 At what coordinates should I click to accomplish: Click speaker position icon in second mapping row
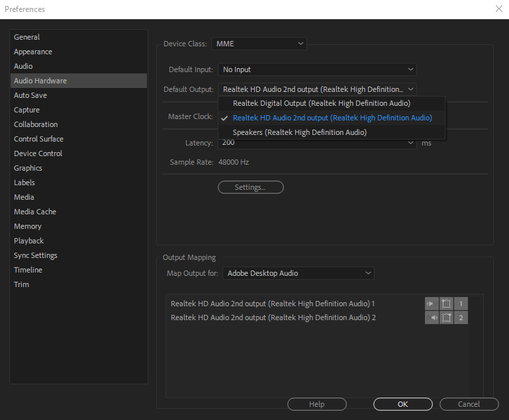coord(447,317)
